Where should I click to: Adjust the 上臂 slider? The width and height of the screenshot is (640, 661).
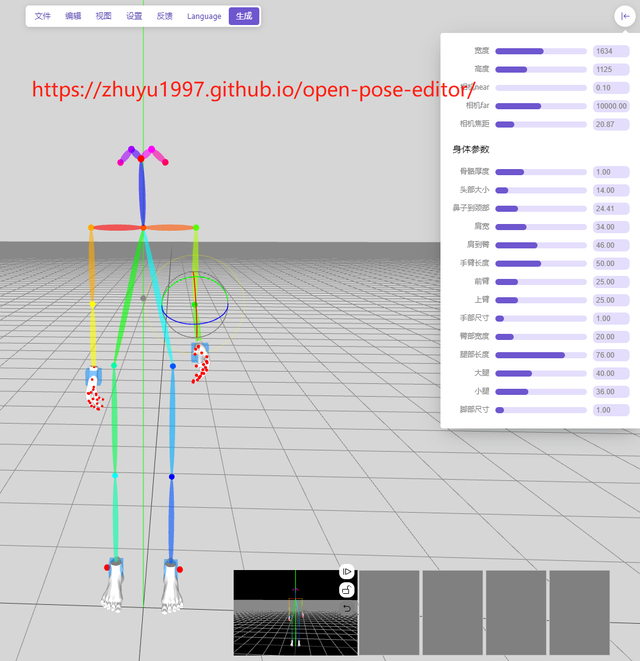tap(541, 300)
